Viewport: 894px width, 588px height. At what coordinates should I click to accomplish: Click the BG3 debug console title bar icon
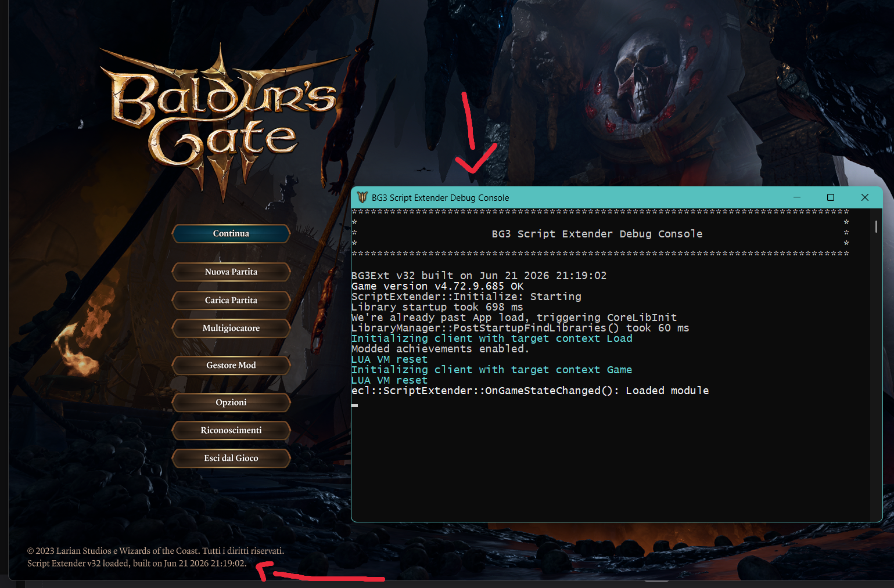point(362,197)
